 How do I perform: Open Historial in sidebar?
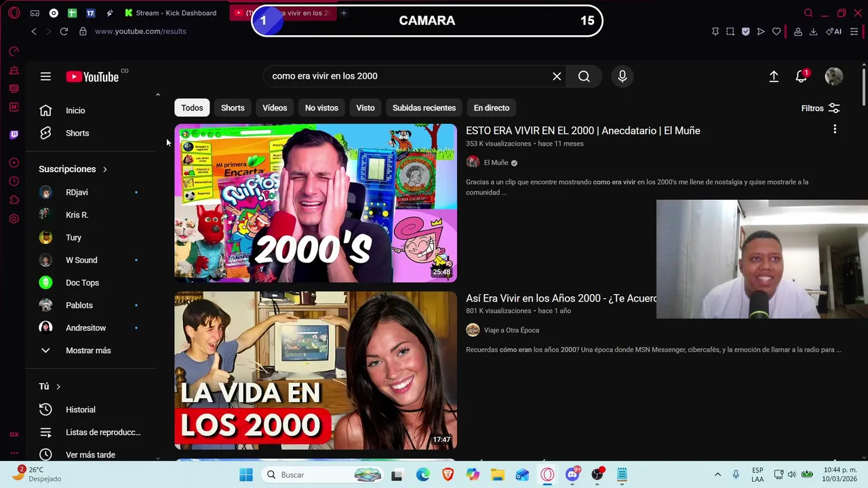click(x=92, y=409)
